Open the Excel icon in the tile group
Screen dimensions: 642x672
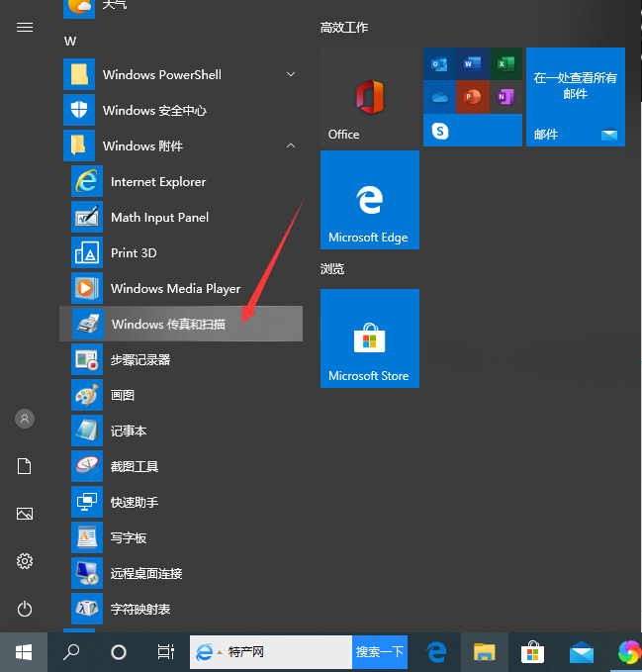pos(505,64)
